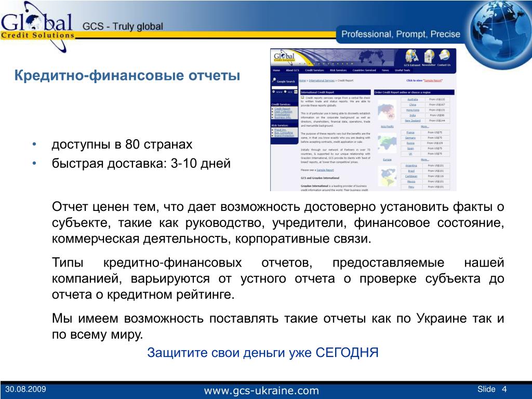
Task: Open the Business Info sidebar link
Action: point(282,117)
